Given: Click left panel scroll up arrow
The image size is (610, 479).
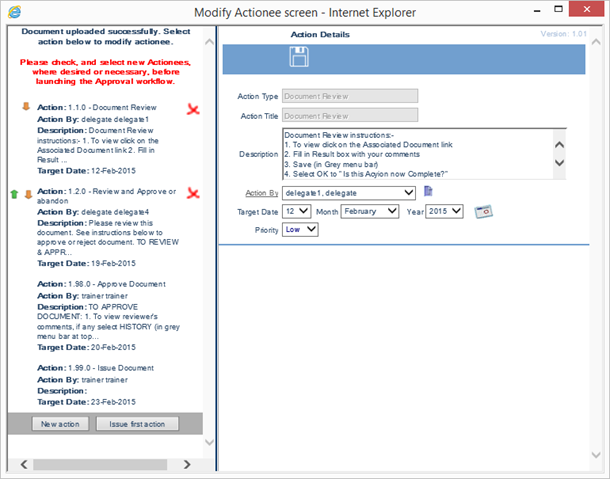Looking at the screenshot, I should (x=209, y=42).
